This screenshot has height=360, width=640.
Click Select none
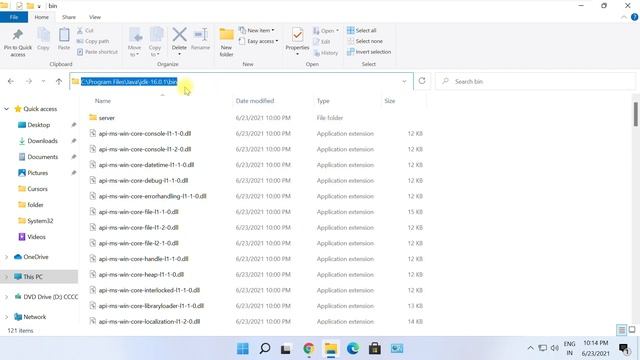(365, 41)
